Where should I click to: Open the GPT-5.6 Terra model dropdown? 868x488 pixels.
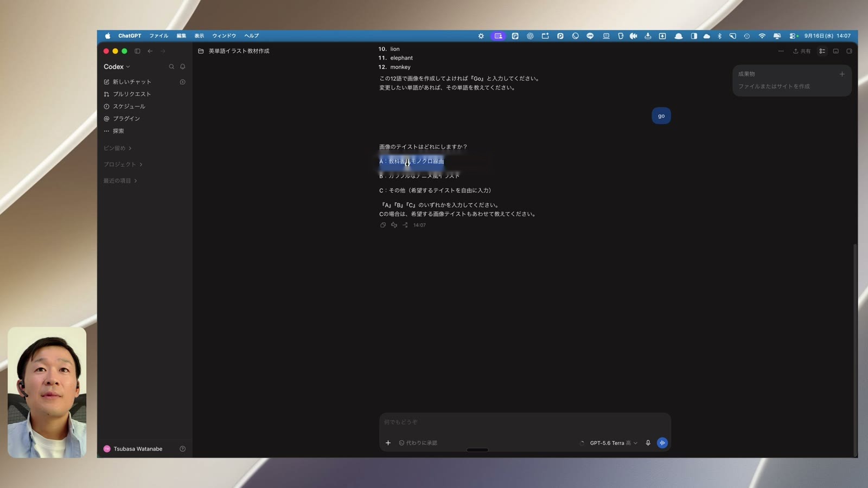614,443
